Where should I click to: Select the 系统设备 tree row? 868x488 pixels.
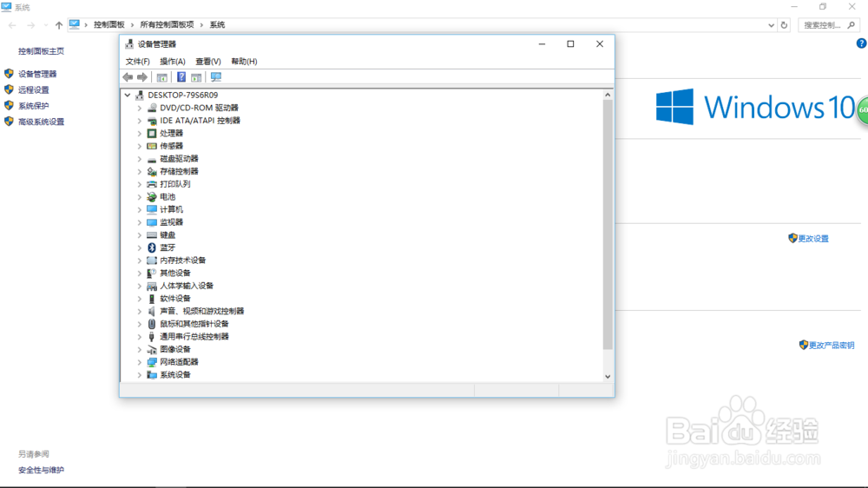point(175,375)
